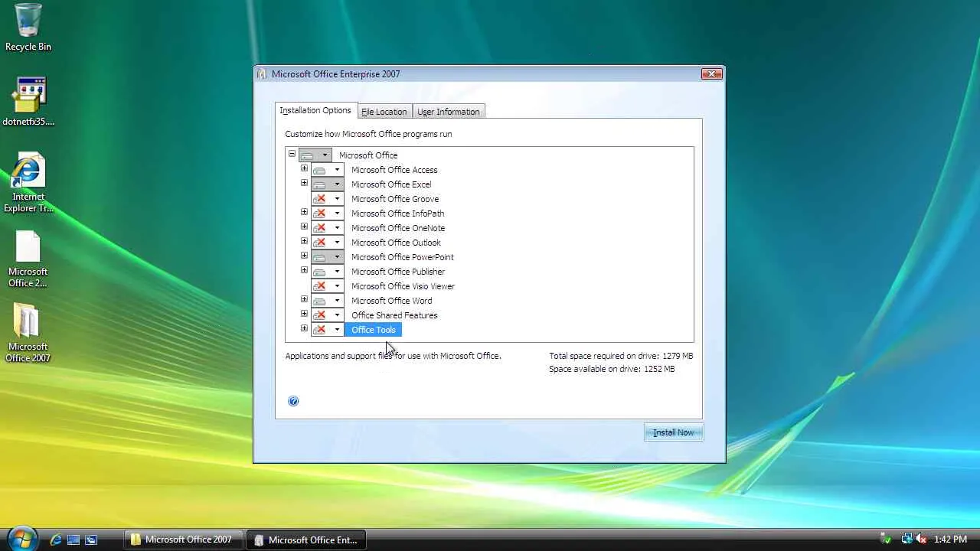
Task: Select the Microsoft Office Access tree label
Action: pos(394,170)
